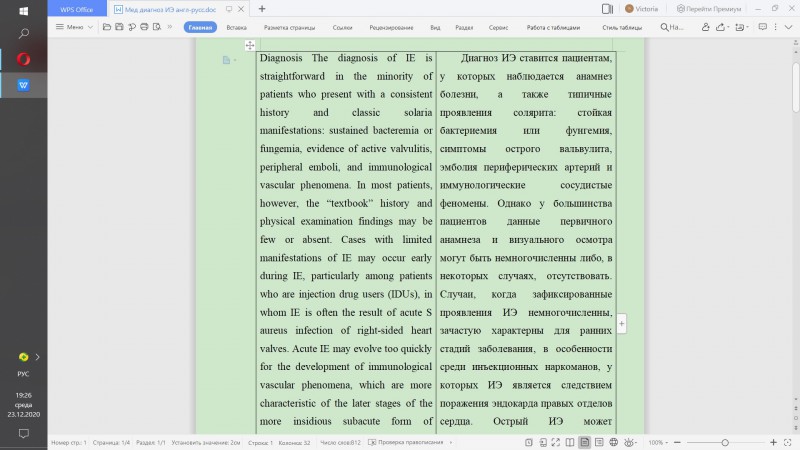The image size is (800, 450).
Task: Toggle Проверка правописания spell check
Action: coord(406,442)
